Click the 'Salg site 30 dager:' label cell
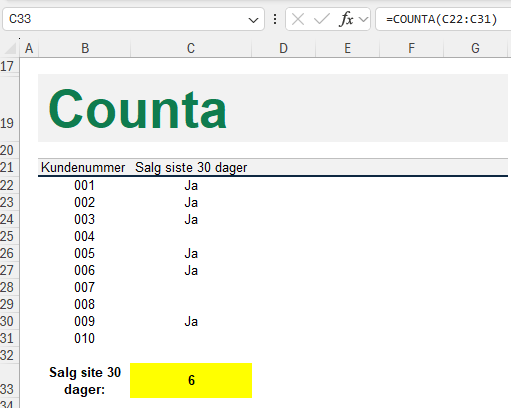This screenshot has height=408, width=511. click(85, 380)
